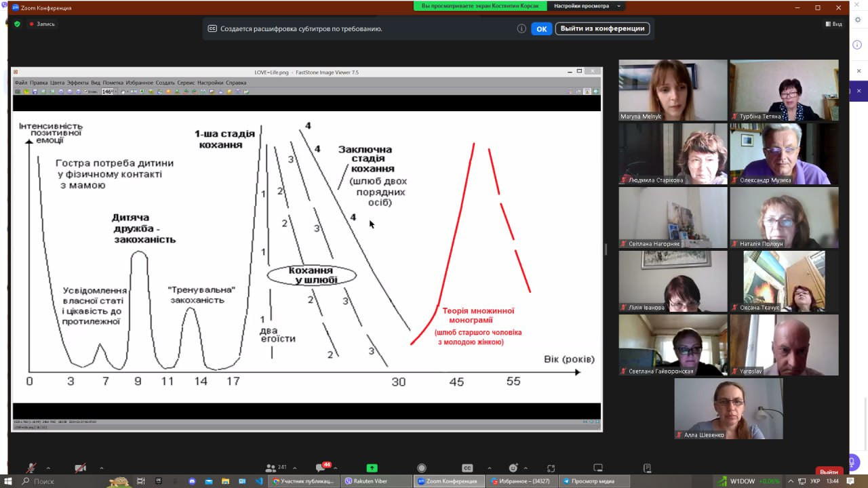The height and width of the screenshot is (488, 868).
Task: Open File Explorer from the taskbar
Action: click(x=225, y=481)
